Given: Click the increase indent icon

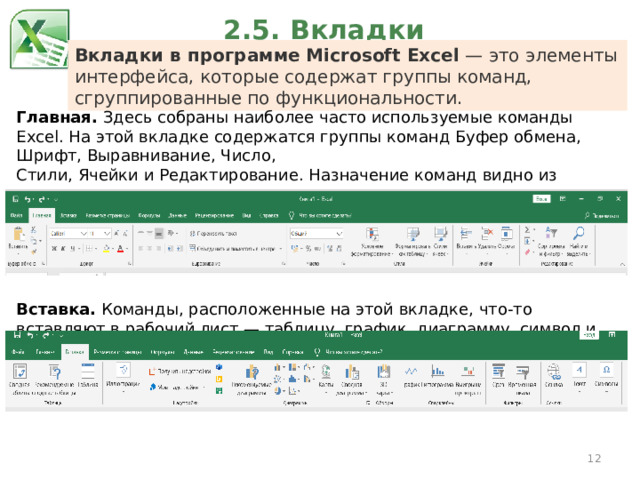Looking at the screenshot, I should (180, 249).
